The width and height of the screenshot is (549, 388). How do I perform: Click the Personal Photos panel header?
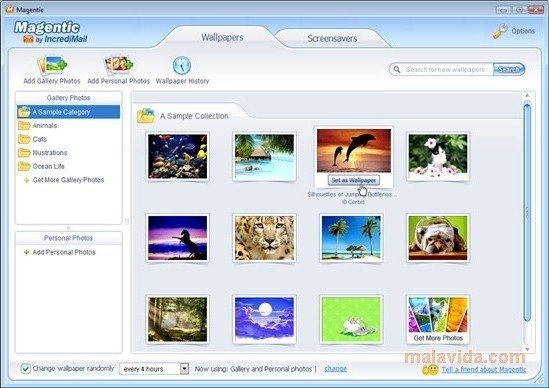point(69,238)
